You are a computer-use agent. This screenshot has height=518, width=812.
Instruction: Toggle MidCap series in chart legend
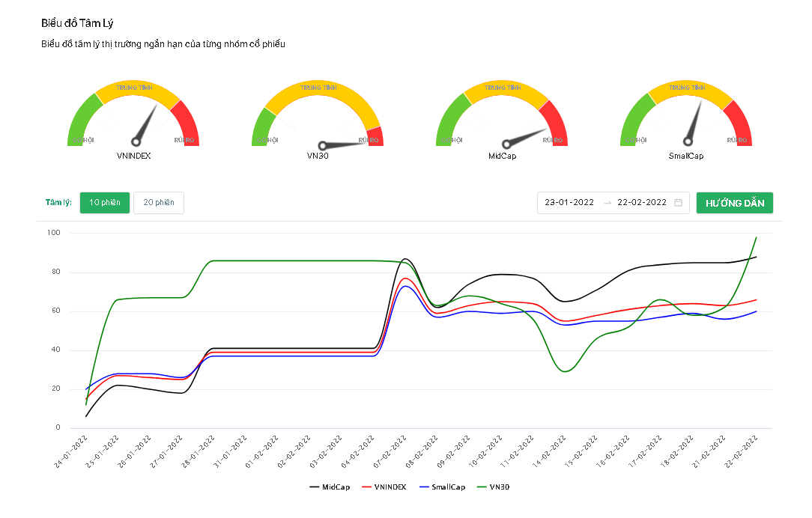(330, 487)
